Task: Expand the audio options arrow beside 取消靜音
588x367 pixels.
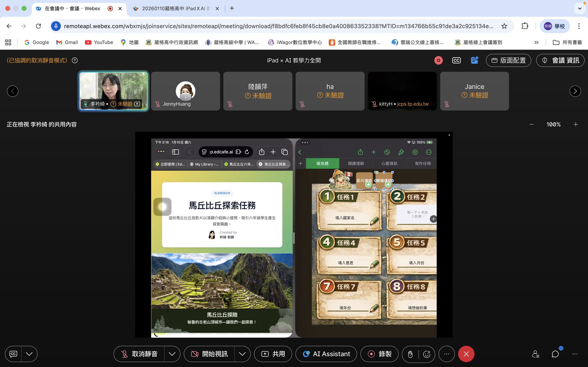Action: point(172,354)
